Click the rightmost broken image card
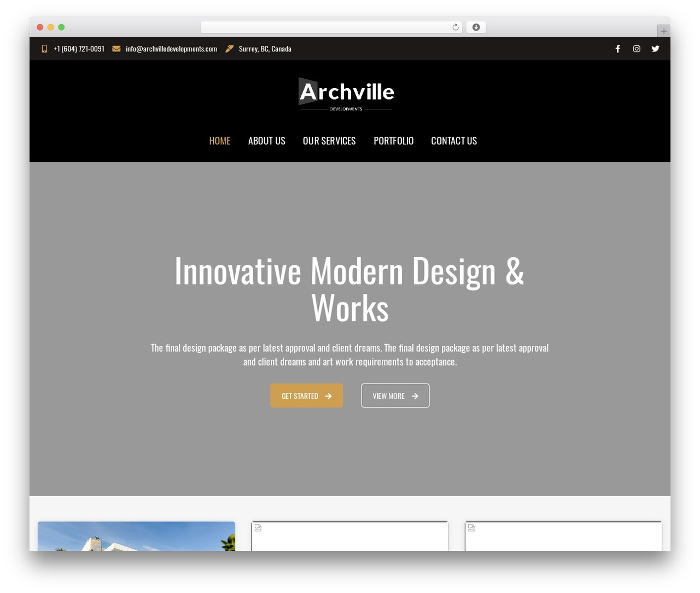The width and height of the screenshot is (700, 593). tap(563, 536)
